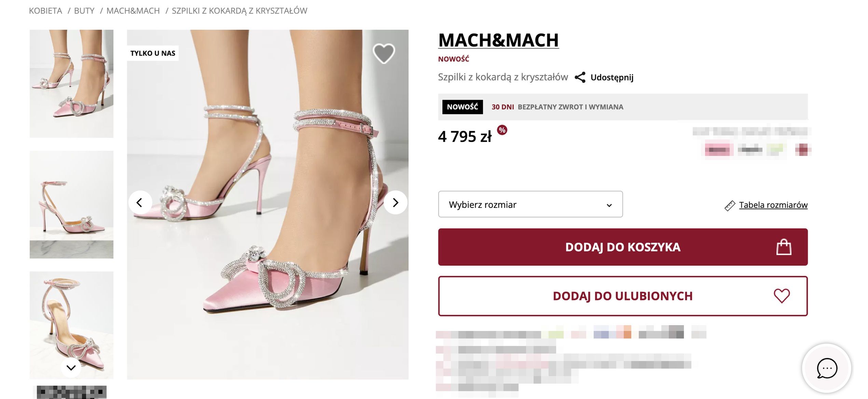Select the first thumbnail of worn heels
This screenshot has height=399, width=868.
[x=71, y=84]
